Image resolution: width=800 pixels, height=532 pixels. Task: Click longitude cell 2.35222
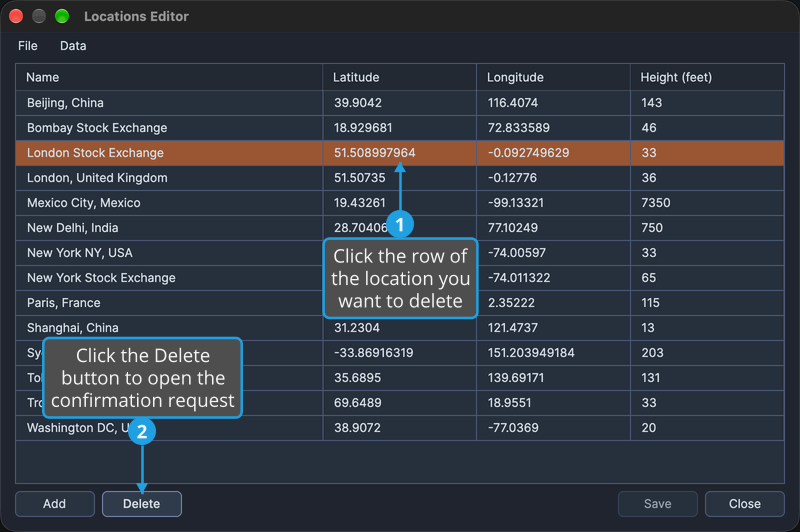pos(553,303)
